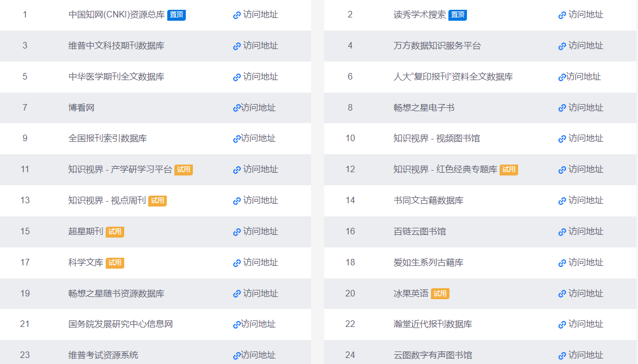Image resolution: width=638 pixels, height=364 pixels.
Task: Click the link icon for 全国报刊索引数据库
Action: [237, 139]
